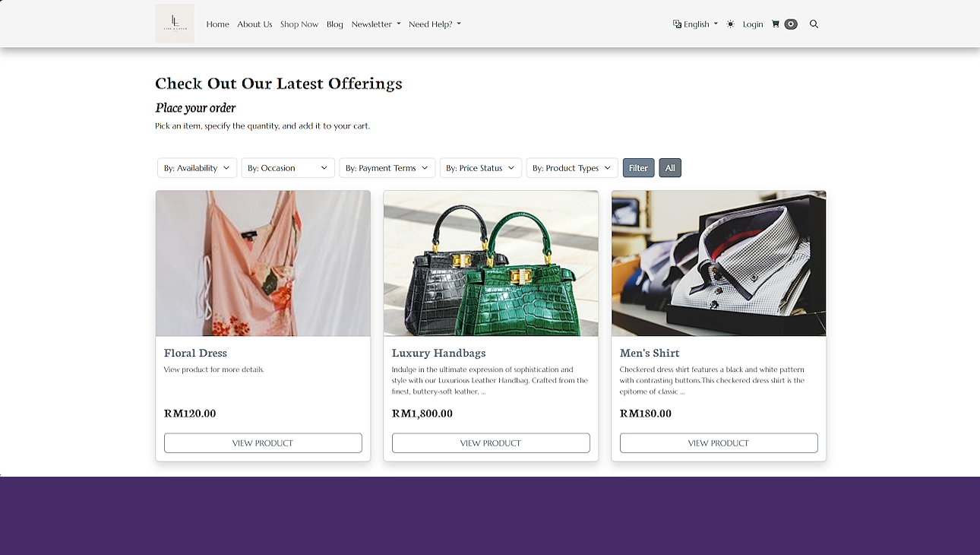
Task: Click the All button to reset filters
Action: (x=669, y=168)
